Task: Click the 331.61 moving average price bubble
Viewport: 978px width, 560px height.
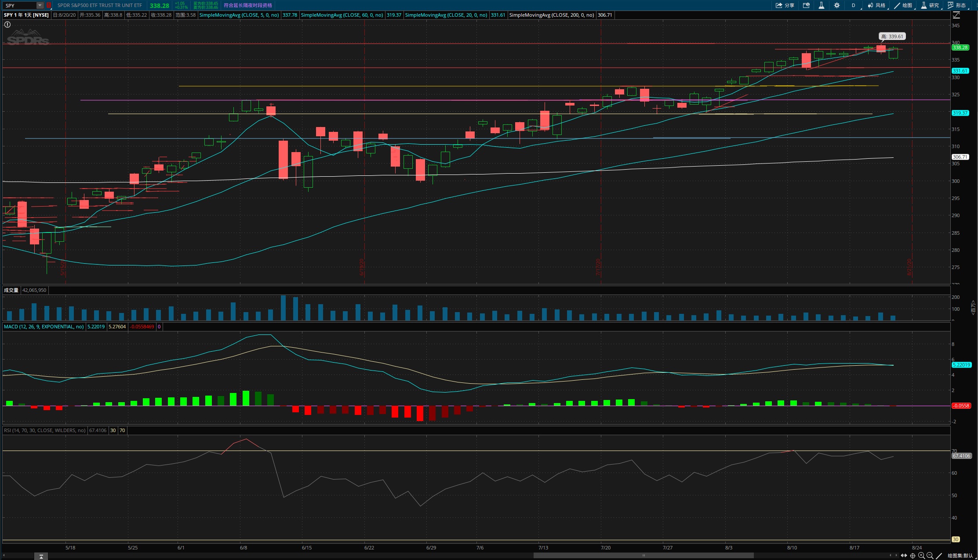Action: coord(960,71)
